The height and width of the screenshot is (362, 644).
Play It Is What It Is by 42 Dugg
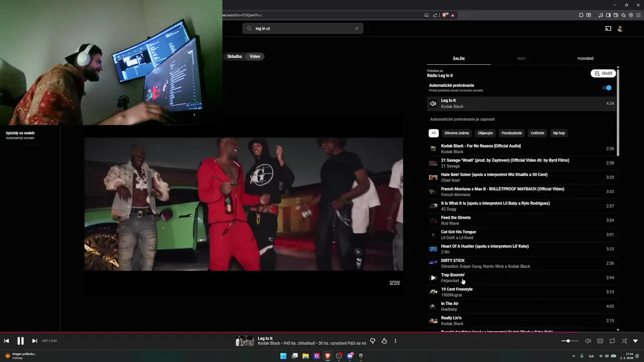tap(521, 206)
